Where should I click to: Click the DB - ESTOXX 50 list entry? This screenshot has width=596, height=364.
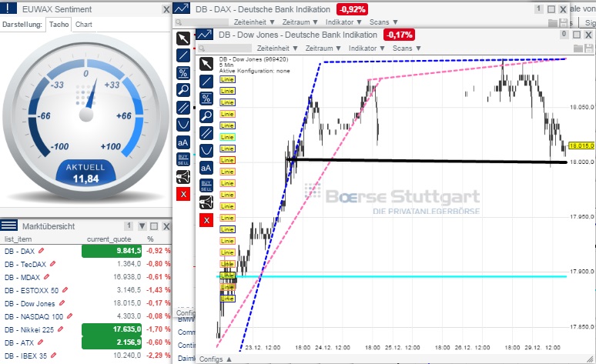pos(31,290)
